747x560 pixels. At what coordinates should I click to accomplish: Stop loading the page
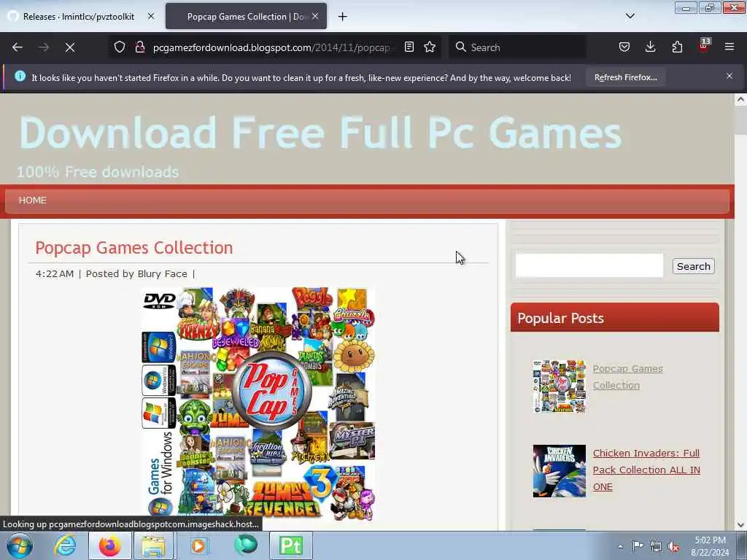tap(70, 47)
